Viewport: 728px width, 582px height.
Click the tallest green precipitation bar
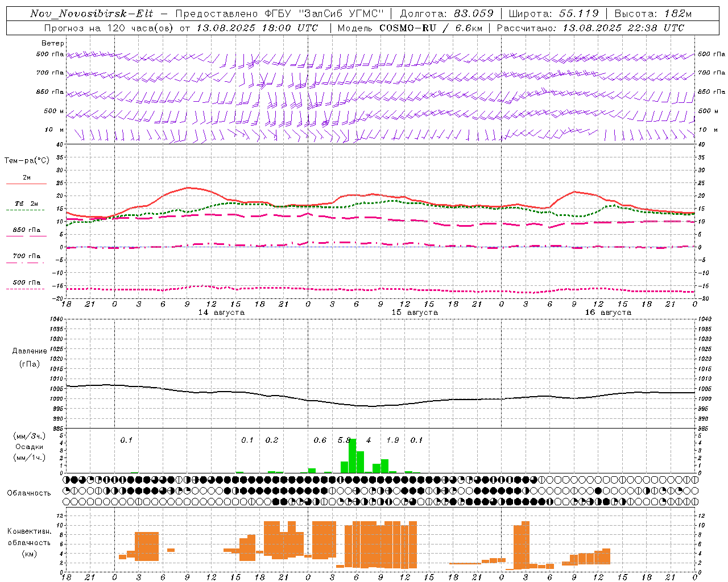353,456
